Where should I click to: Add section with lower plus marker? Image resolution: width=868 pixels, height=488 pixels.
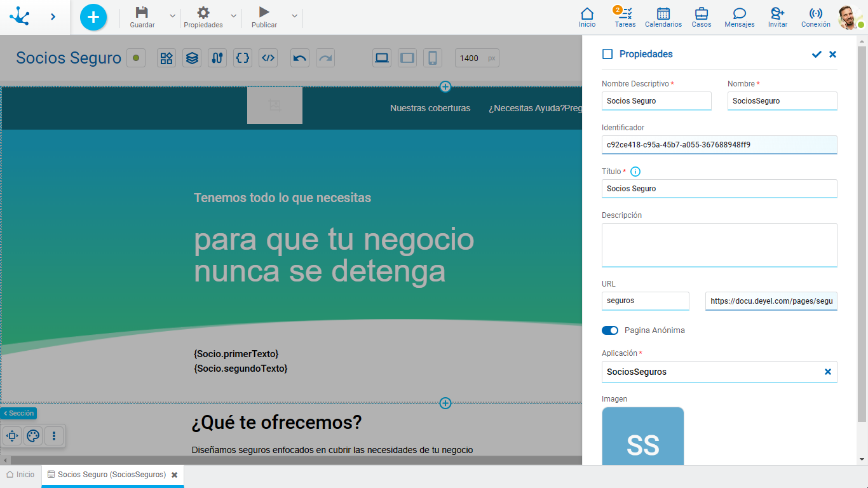[x=445, y=403]
